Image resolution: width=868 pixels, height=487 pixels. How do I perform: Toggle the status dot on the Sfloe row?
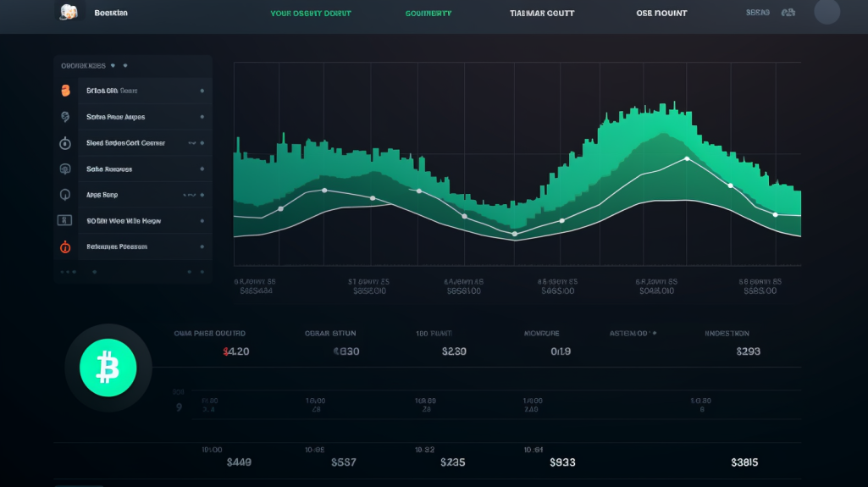pos(202,91)
